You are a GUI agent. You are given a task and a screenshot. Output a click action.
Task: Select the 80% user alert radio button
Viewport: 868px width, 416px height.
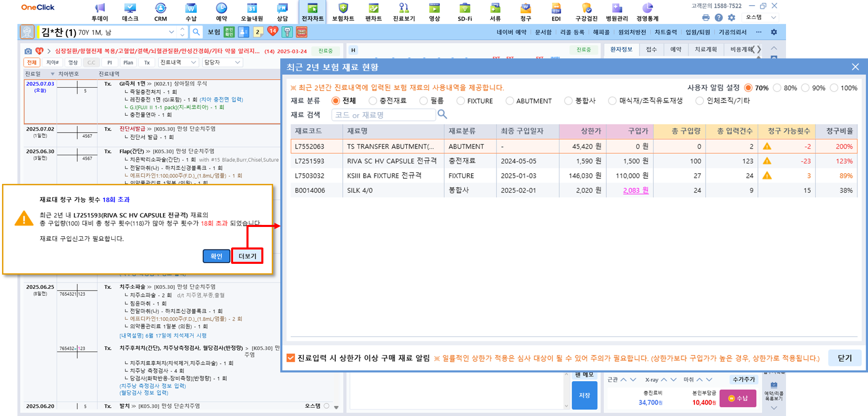point(777,88)
